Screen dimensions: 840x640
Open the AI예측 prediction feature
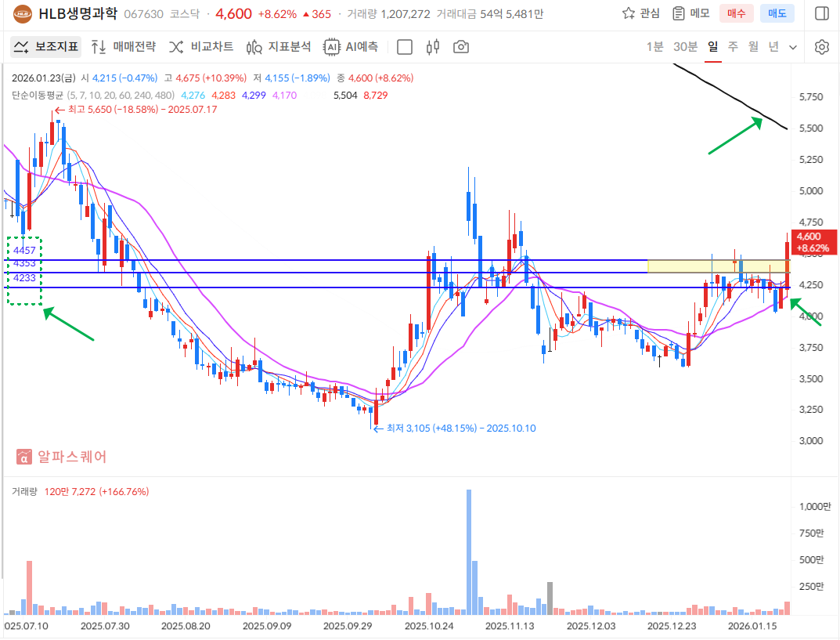pyautogui.click(x=352, y=47)
